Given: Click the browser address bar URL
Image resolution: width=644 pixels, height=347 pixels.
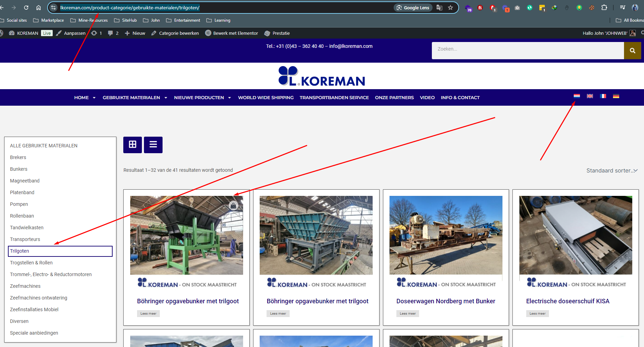Looking at the screenshot, I should (x=130, y=8).
